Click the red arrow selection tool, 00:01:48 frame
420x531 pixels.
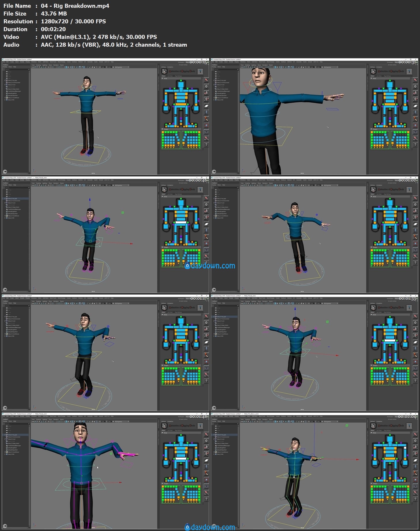206,434
